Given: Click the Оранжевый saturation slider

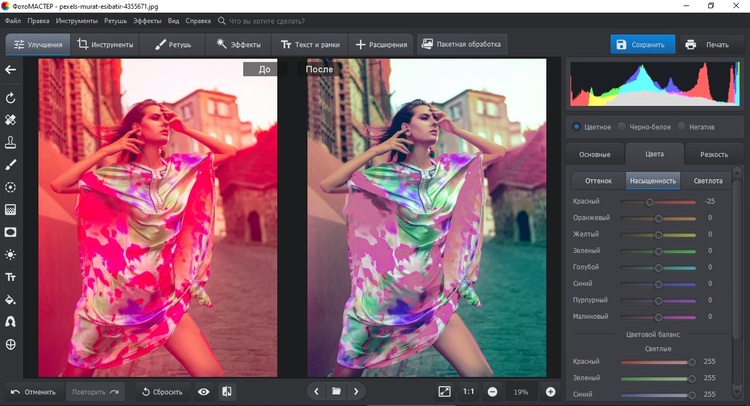Looking at the screenshot, I should pos(658,218).
